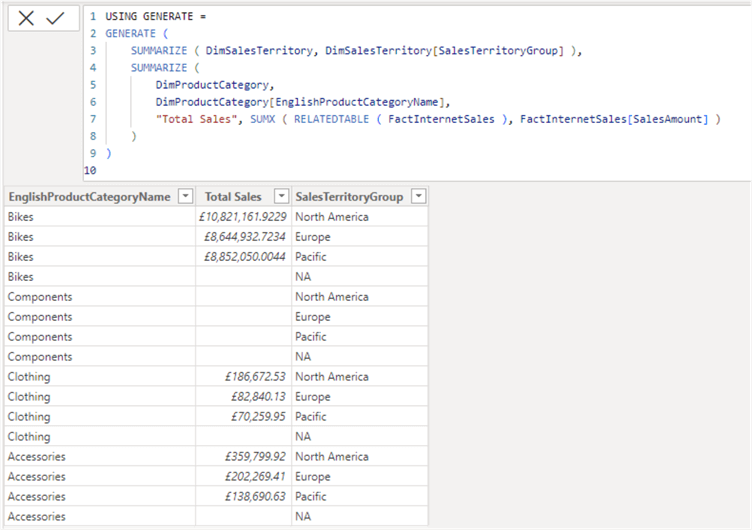Click DimProductCategory on formula line 5

(212, 85)
